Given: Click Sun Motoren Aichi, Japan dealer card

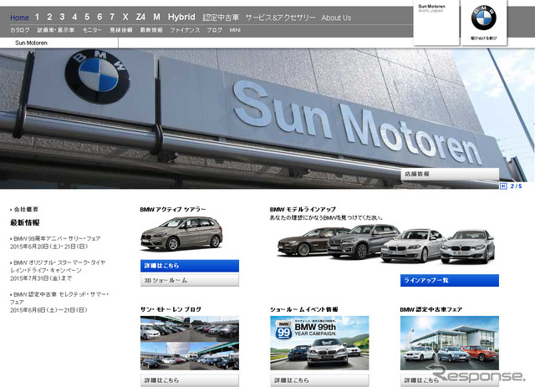Looking at the screenshot, I should [x=436, y=23].
